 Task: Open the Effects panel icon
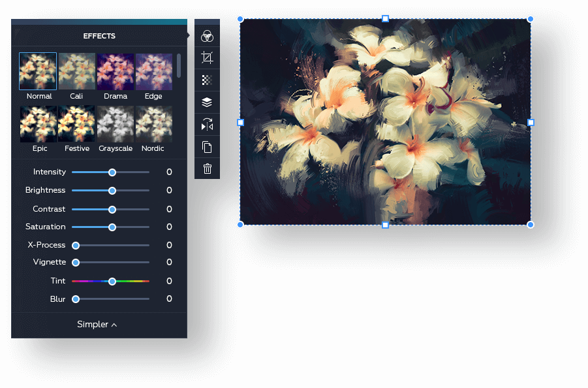coord(207,36)
